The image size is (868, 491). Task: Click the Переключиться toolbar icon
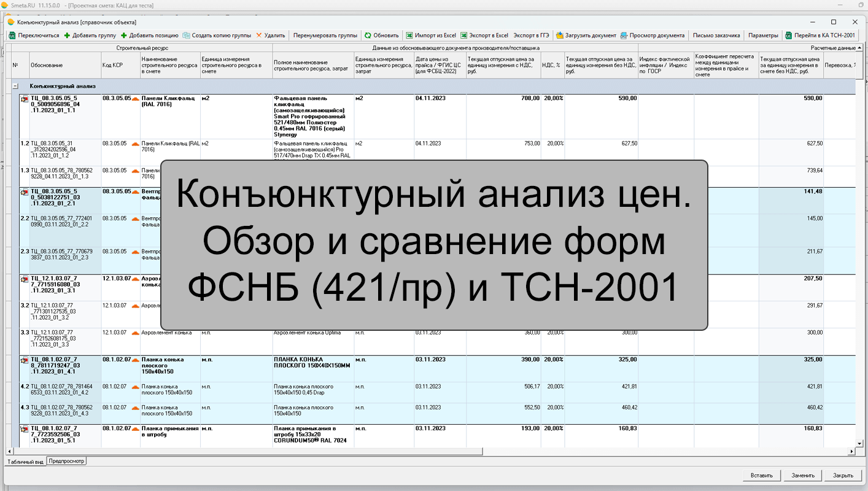[12, 36]
